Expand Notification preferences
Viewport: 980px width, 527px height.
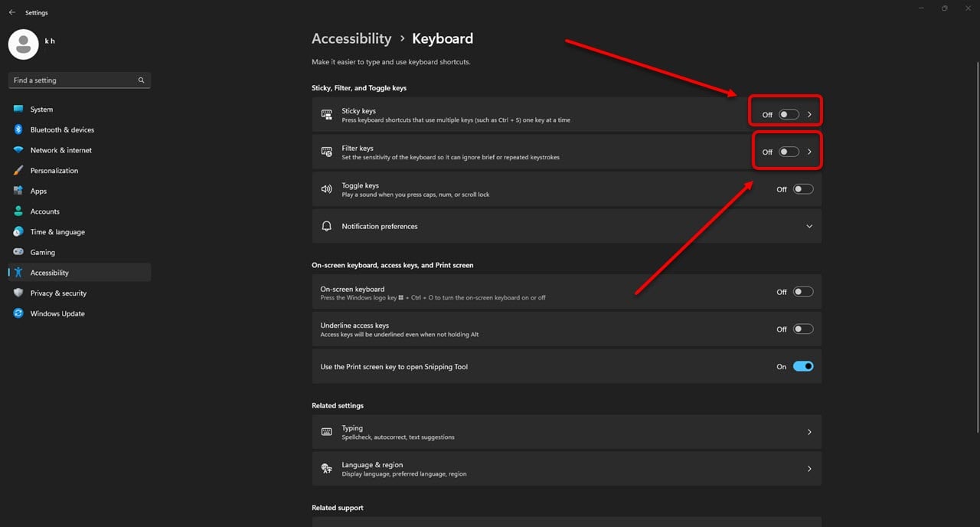pos(808,226)
